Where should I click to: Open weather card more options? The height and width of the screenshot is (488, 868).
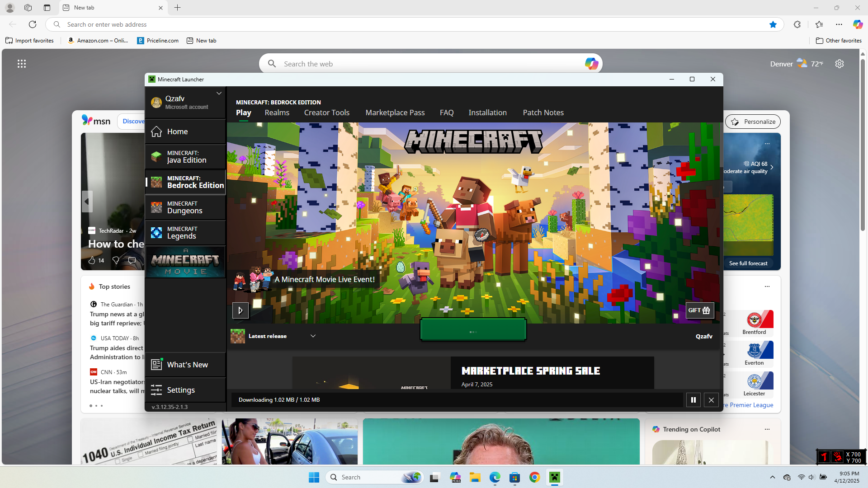(x=767, y=144)
